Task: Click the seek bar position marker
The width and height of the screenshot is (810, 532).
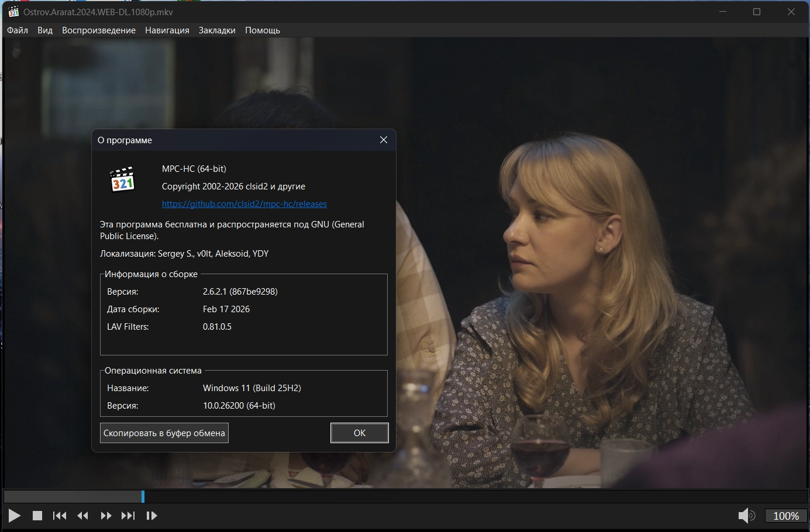Action: point(143,496)
